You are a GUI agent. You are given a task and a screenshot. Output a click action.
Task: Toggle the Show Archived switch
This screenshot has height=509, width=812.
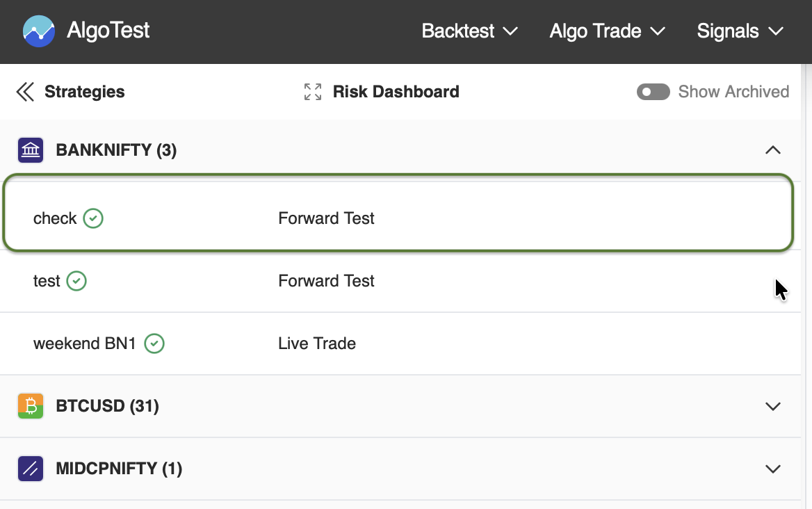[x=653, y=92]
